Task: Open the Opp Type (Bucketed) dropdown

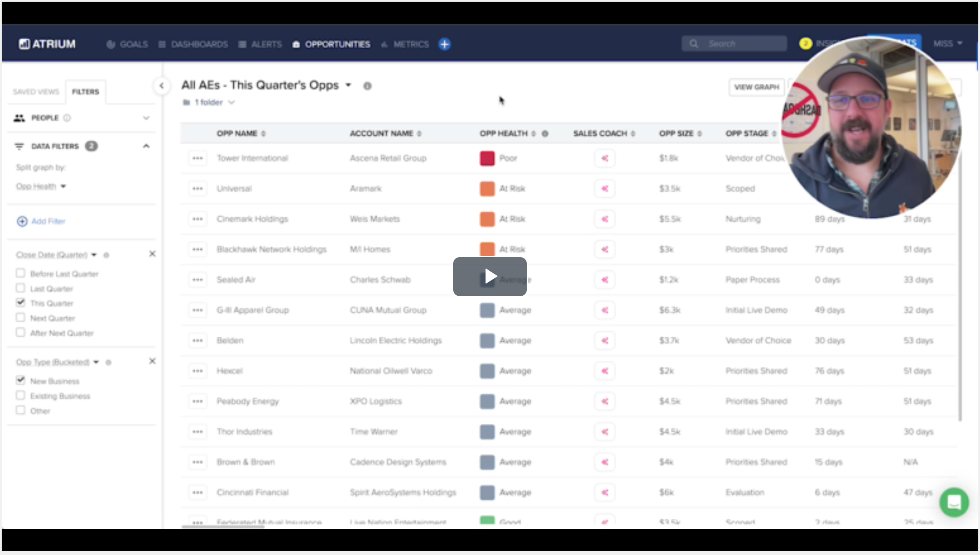Action: click(x=57, y=363)
